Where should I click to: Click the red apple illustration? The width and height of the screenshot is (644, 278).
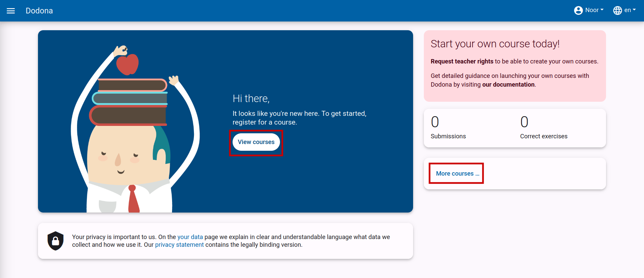pos(127,64)
